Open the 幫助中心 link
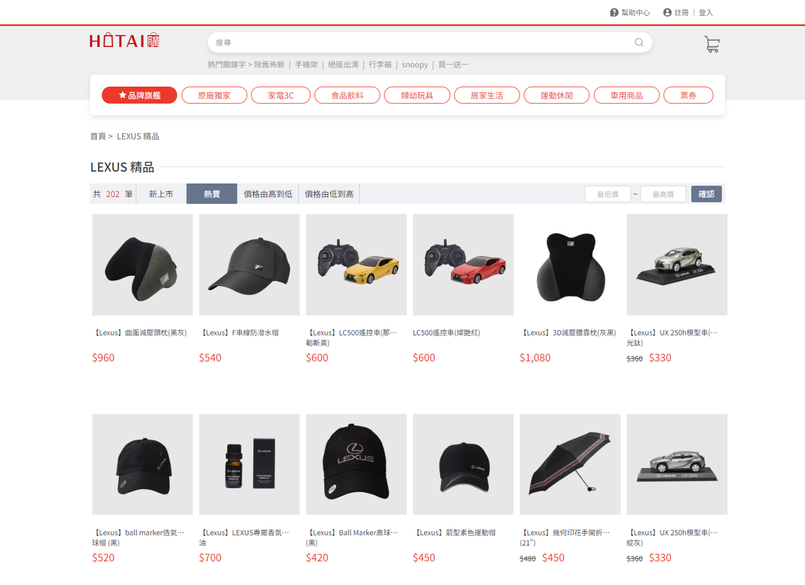Image resolution: width=805 pixels, height=585 pixels. [x=636, y=13]
